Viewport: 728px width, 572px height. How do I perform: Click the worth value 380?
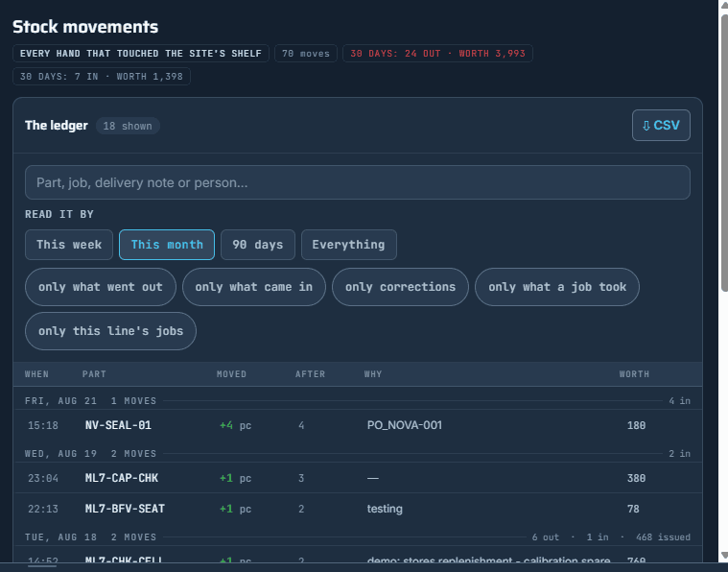click(636, 478)
